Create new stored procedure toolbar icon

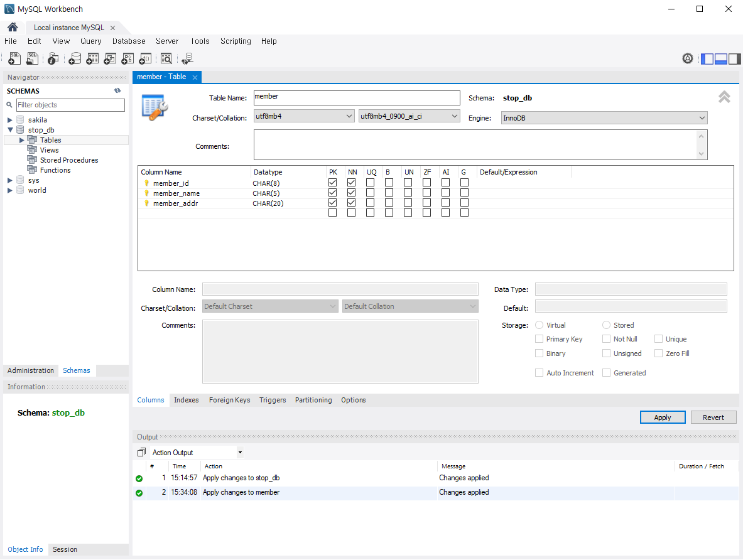coord(127,58)
